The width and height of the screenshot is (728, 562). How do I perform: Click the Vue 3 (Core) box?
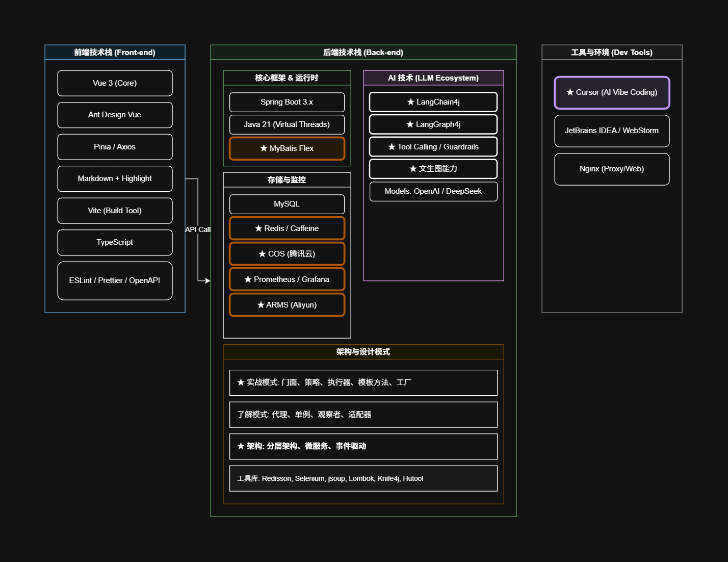(115, 83)
